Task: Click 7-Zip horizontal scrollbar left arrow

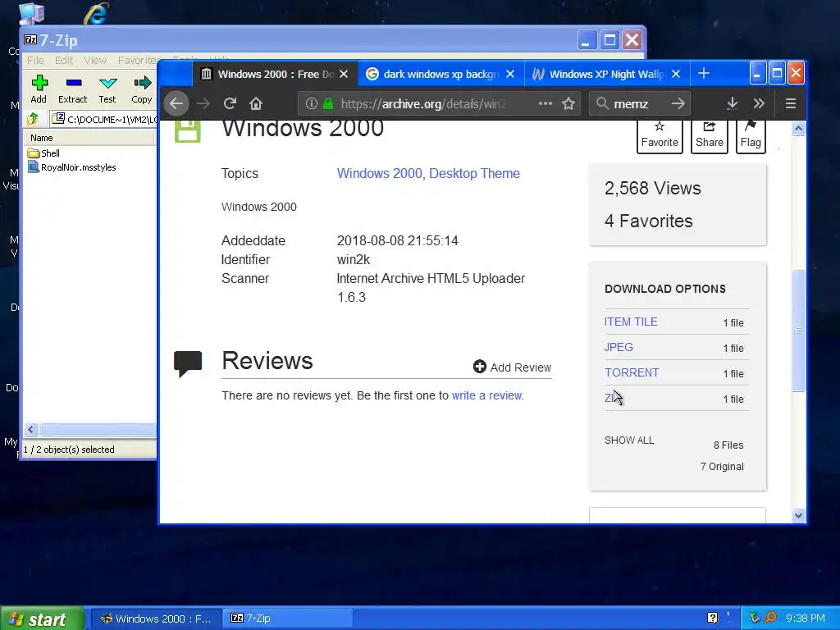Action: tap(31, 430)
